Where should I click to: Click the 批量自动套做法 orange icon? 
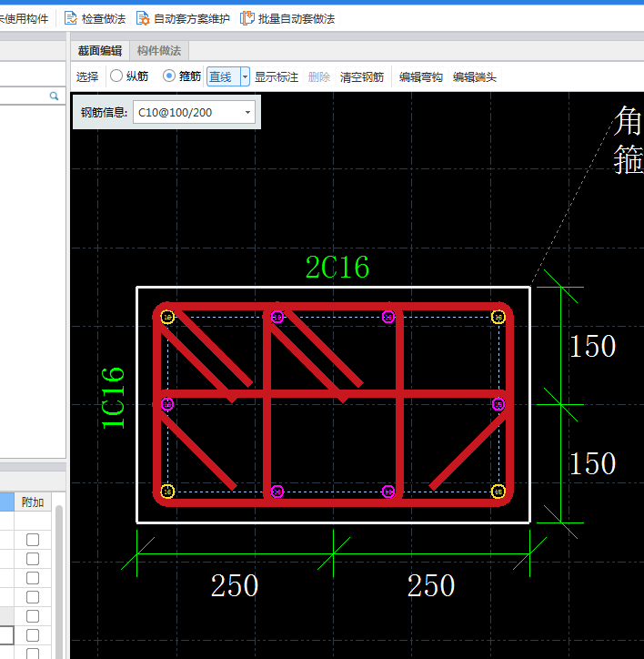tap(247, 18)
